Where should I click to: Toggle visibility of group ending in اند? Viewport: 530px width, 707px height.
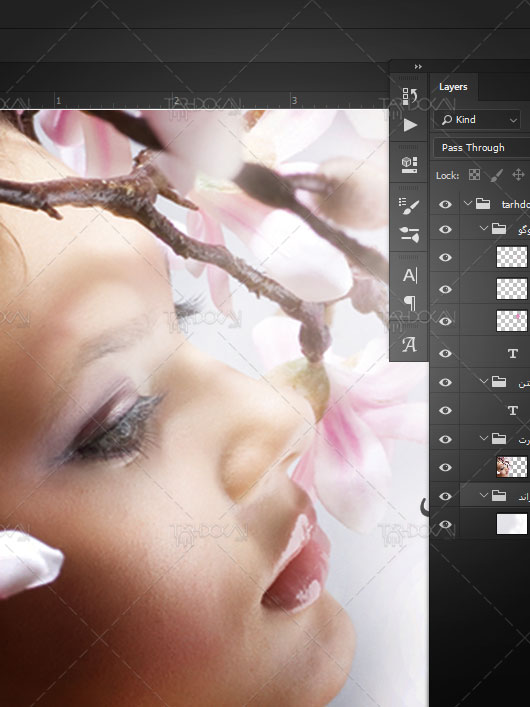click(x=445, y=496)
